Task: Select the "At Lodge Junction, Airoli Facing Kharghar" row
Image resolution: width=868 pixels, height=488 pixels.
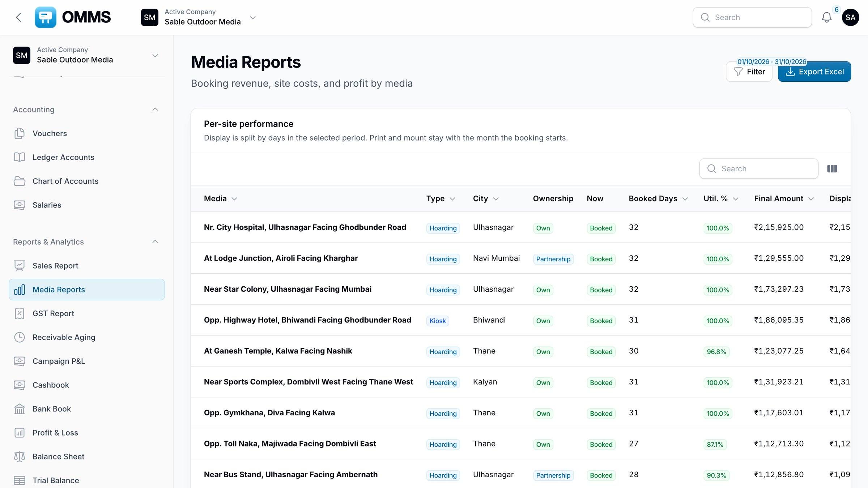Action: click(x=521, y=258)
